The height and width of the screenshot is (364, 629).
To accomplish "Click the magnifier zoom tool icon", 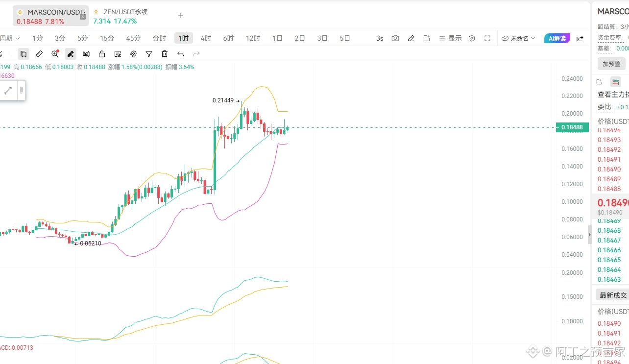I will pos(55,54).
